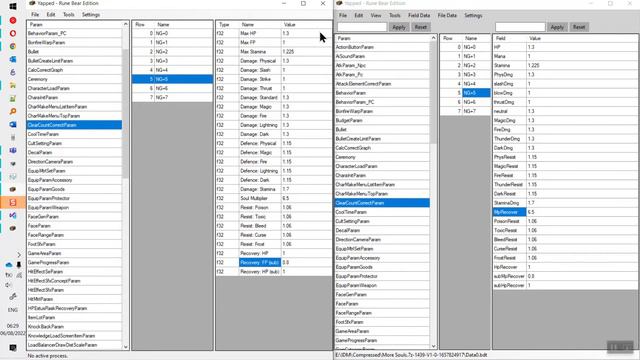Viewport: 640px width, 360px height.
Task: Open the volume speaker tray icon
Action: click(x=9, y=285)
